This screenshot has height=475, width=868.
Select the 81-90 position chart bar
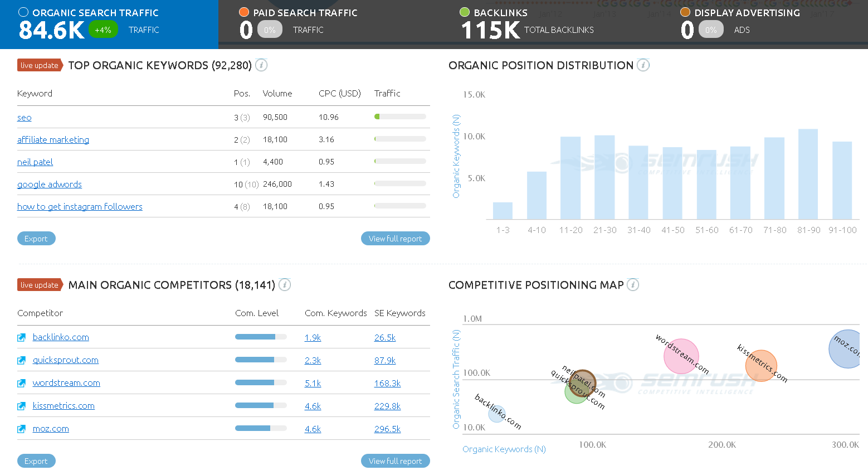[x=808, y=174]
